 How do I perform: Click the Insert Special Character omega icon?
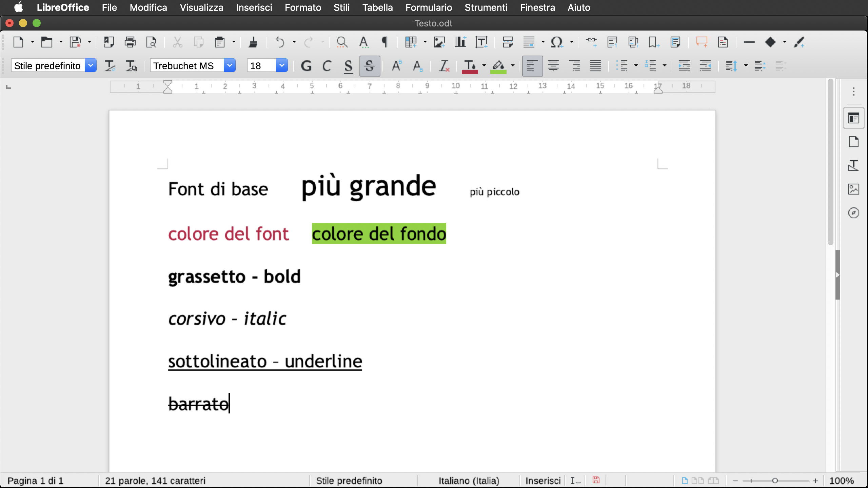[556, 42]
